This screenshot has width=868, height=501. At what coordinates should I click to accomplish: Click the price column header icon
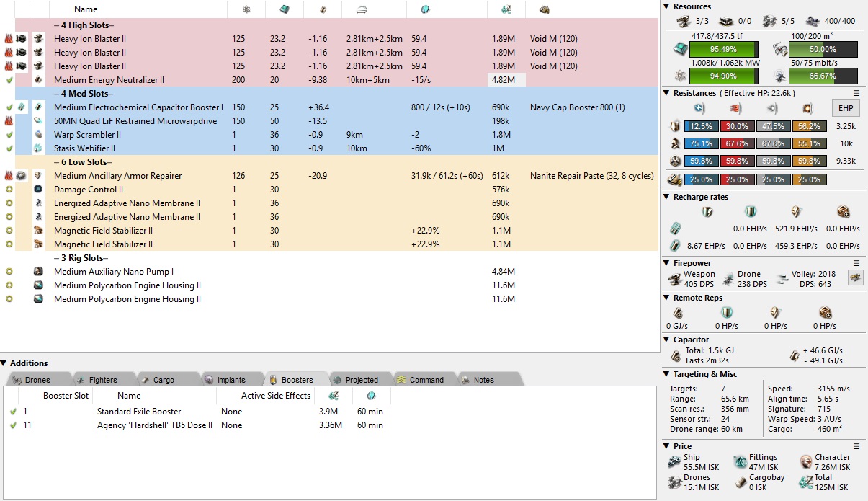pyautogui.click(x=506, y=9)
